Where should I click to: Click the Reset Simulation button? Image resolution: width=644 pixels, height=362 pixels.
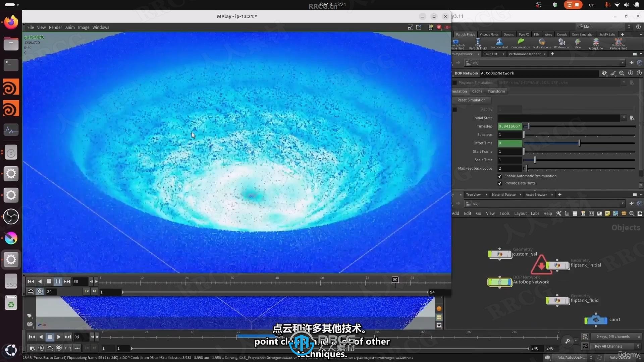(471, 100)
